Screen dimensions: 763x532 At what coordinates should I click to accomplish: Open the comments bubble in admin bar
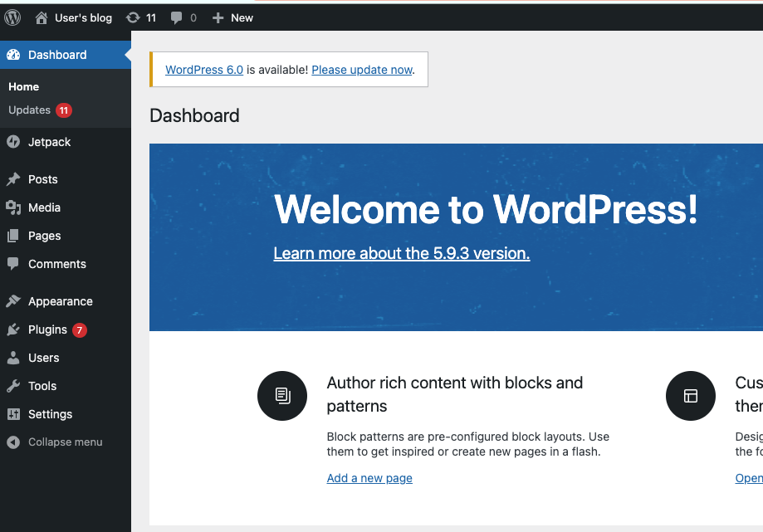point(177,17)
